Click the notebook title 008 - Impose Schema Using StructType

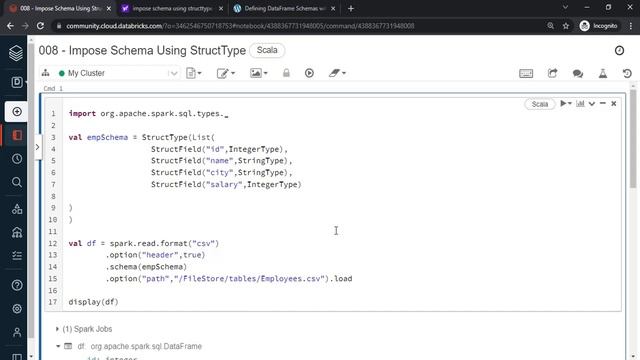(x=142, y=51)
